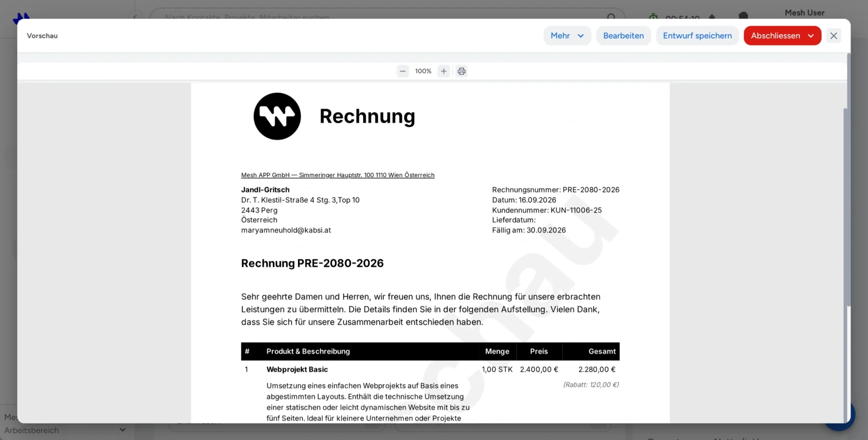868x440 pixels.
Task: Click the street line Dr. T. Klestil-Straße
Action: [x=300, y=200]
